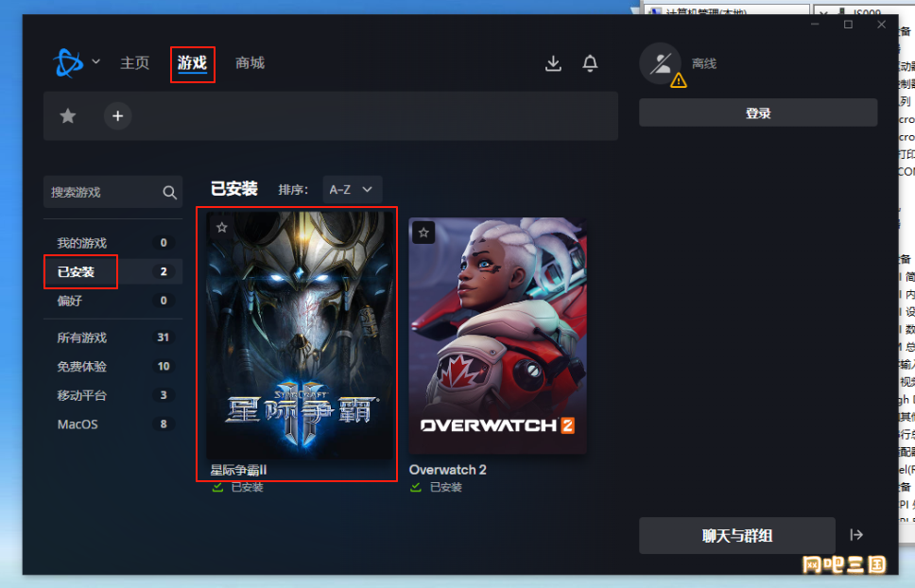Select 偏好 in the sidebar
Image resolution: width=915 pixels, height=588 pixels.
tap(112, 301)
